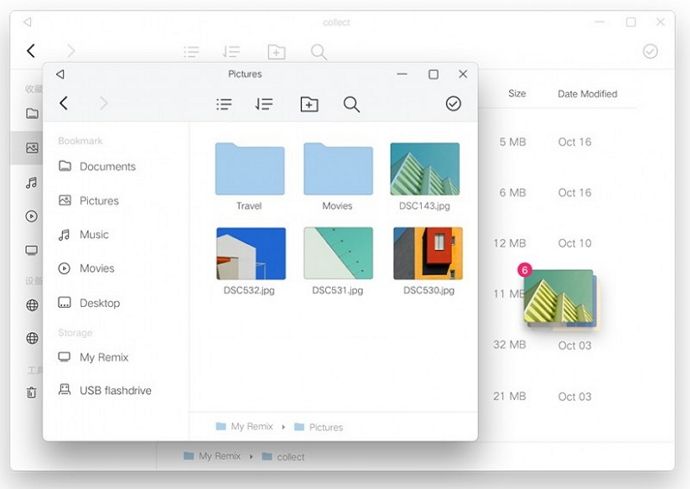Screen dimensions: 690x489
Task: Open Documents bookmark in sidebar
Action: point(97,166)
